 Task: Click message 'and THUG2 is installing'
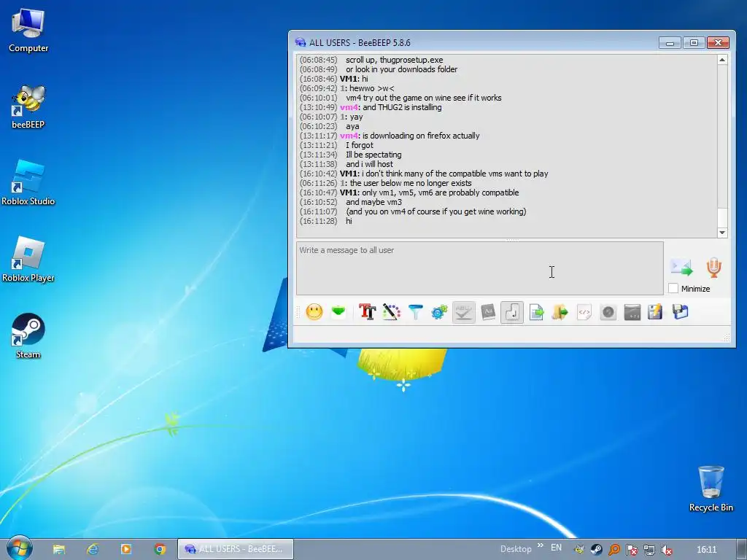pos(402,108)
